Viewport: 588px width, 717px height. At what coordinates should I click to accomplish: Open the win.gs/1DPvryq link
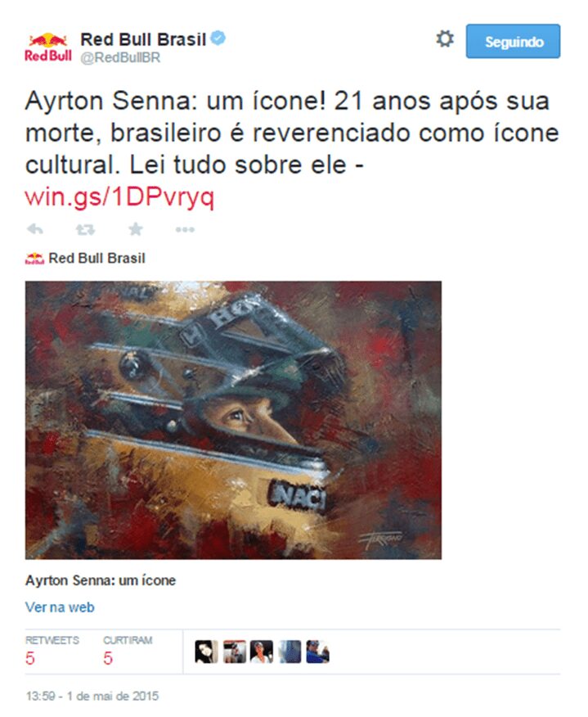point(119,197)
